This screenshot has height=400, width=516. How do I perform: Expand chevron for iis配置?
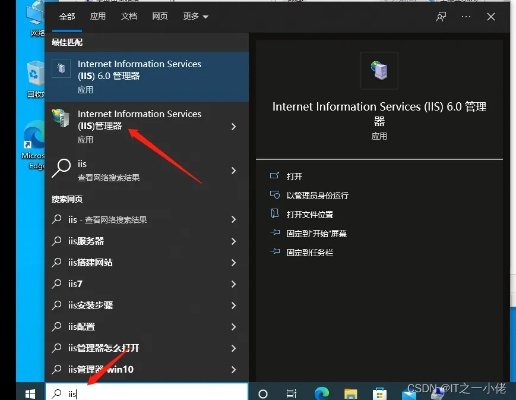point(234,327)
